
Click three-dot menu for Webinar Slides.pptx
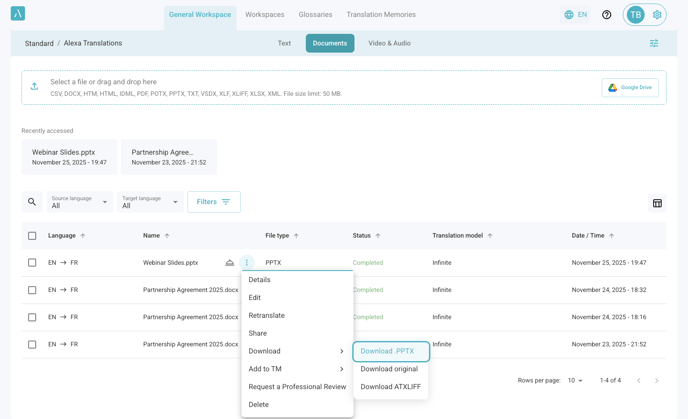[x=247, y=263]
